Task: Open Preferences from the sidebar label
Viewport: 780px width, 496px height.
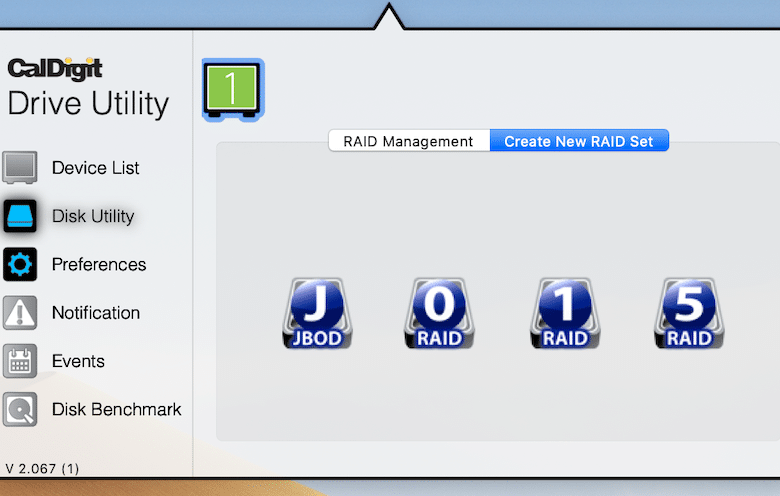Action: [x=99, y=265]
